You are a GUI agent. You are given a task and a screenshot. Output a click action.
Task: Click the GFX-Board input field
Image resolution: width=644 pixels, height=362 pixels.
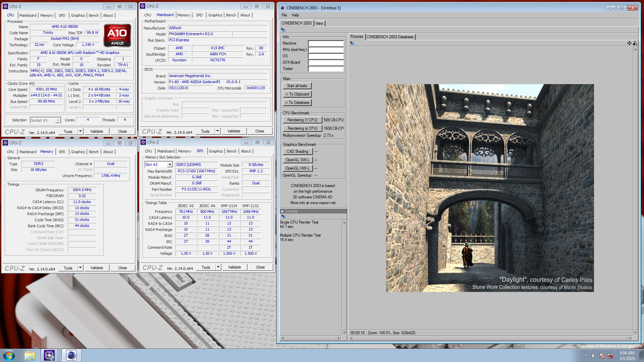[x=326, y=62]
